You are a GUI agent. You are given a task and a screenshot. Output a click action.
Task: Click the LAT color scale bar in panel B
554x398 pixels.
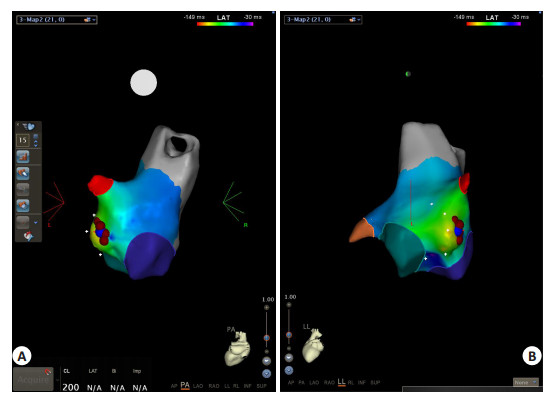(493, 24)
